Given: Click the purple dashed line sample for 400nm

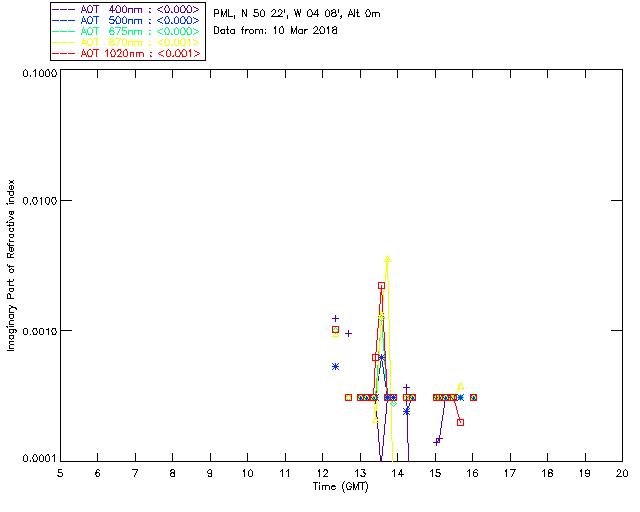Looking at the screenshot, I should pos(64,9).
